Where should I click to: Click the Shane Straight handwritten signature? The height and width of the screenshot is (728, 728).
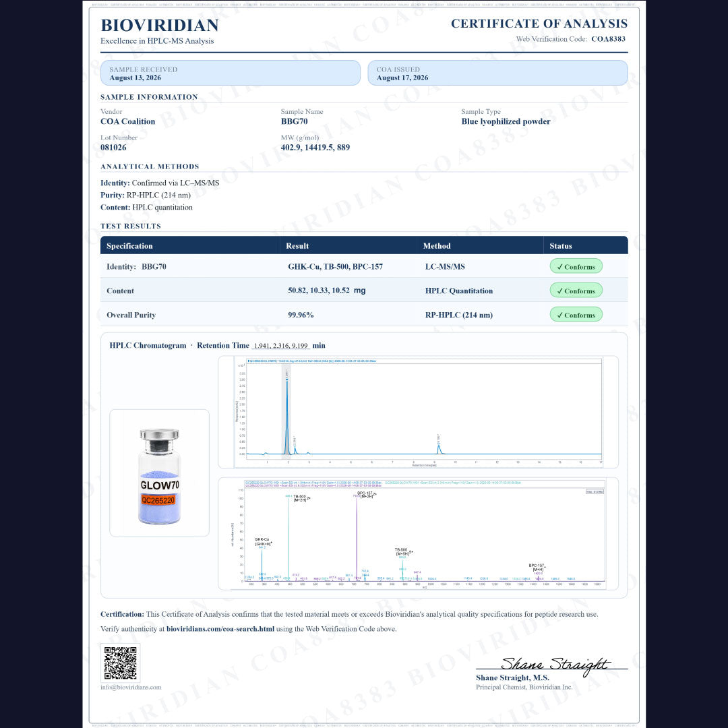[554, 665]
